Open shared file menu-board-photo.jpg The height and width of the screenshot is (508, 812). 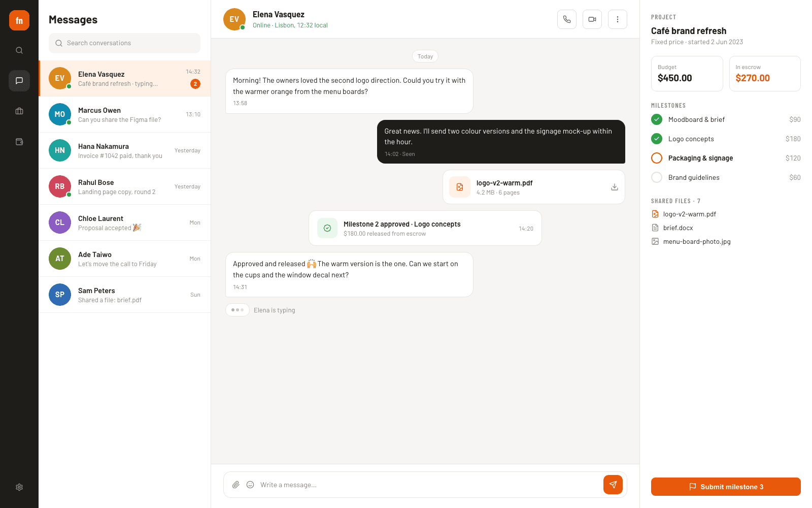[x=691, y=241]
